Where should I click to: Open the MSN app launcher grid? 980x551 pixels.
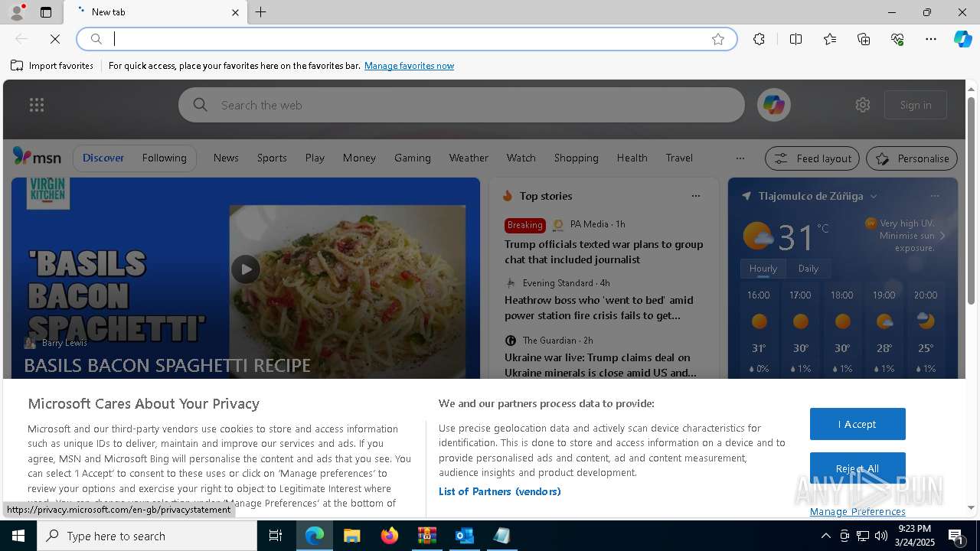click(37, 105)
